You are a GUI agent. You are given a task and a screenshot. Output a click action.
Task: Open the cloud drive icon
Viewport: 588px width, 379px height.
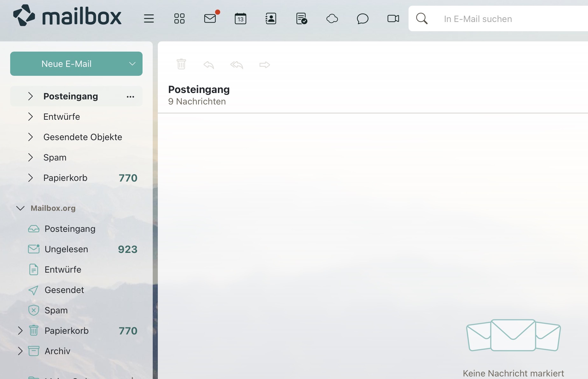click(332, 19)
